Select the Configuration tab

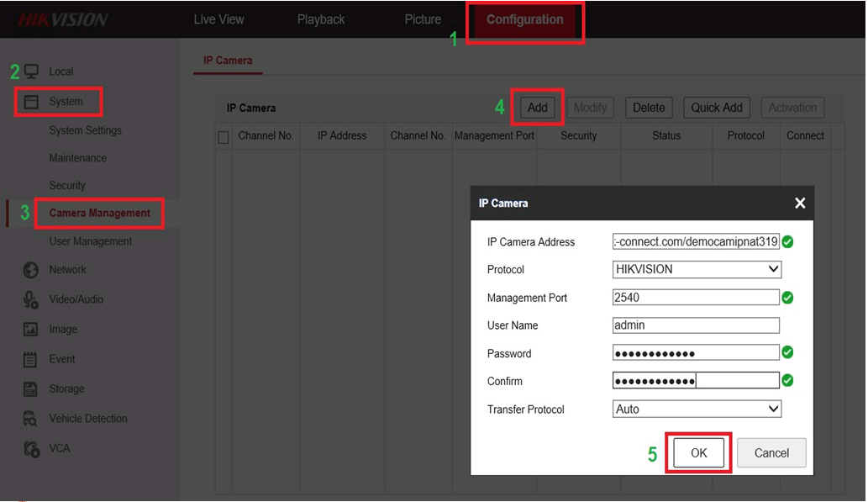[x=525, y=20]
